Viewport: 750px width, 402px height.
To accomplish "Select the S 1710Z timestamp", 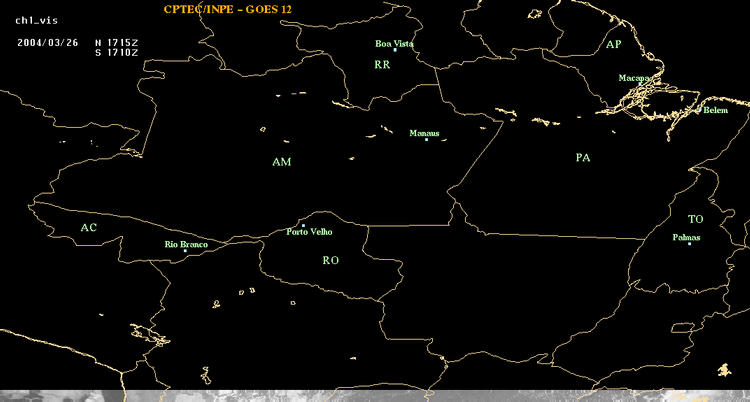I will (117, 53).
